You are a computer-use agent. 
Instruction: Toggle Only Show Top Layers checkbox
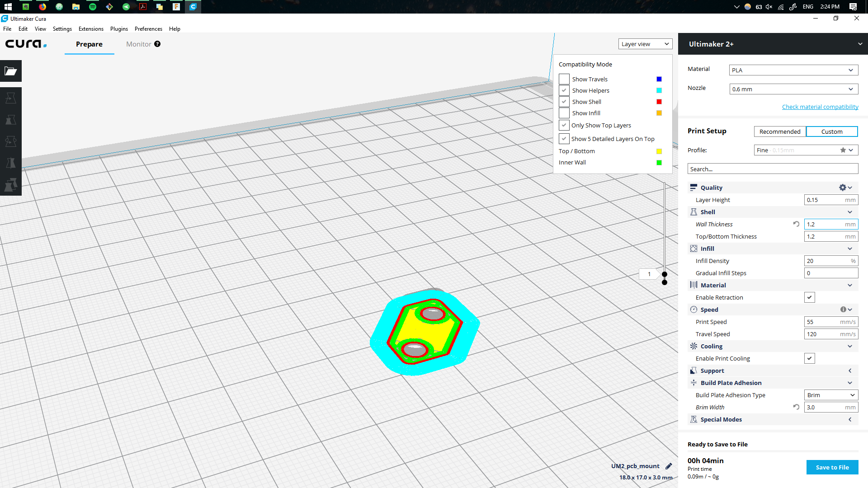pyautogui.click(x=564, y=125)
